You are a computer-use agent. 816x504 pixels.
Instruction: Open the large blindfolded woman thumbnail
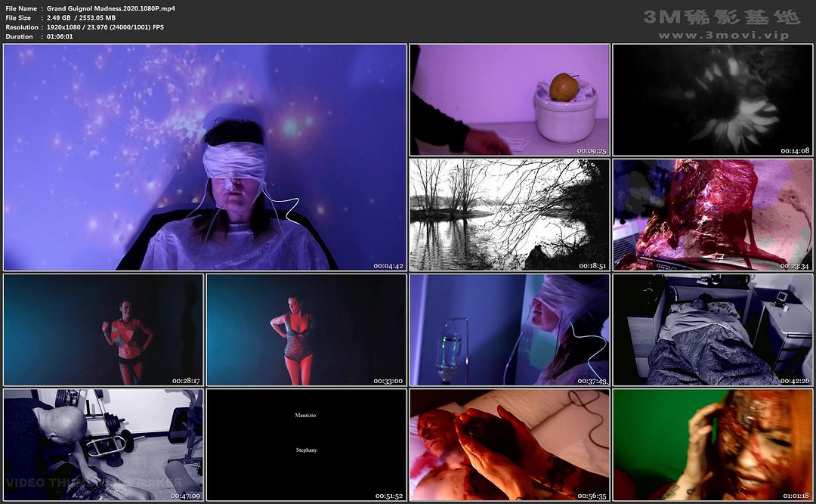coord(205,157)
